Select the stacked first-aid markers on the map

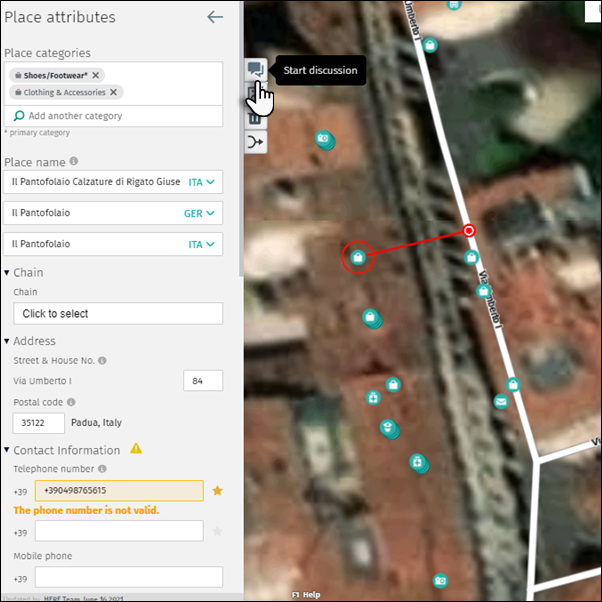coord(418,463)
